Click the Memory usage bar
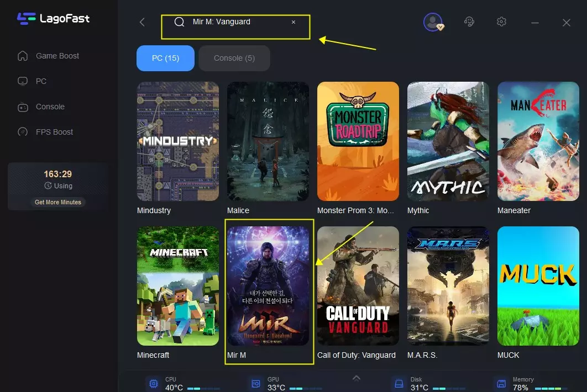 [551, 389]
